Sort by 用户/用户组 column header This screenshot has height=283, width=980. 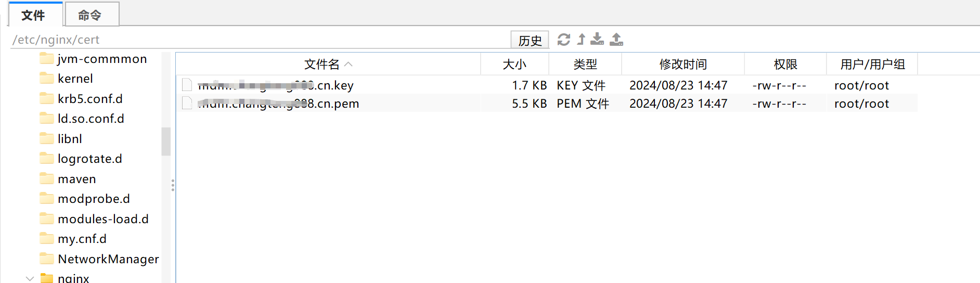[872, 64]
